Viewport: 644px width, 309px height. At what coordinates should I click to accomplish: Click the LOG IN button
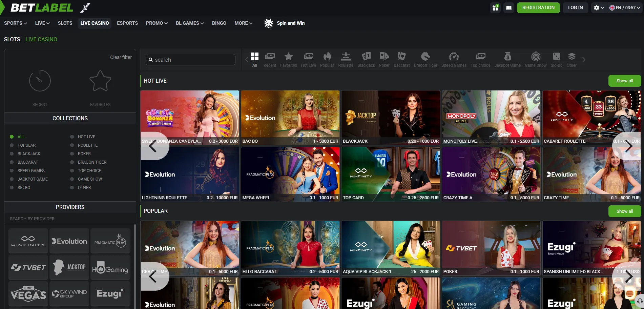click(576, 7)
